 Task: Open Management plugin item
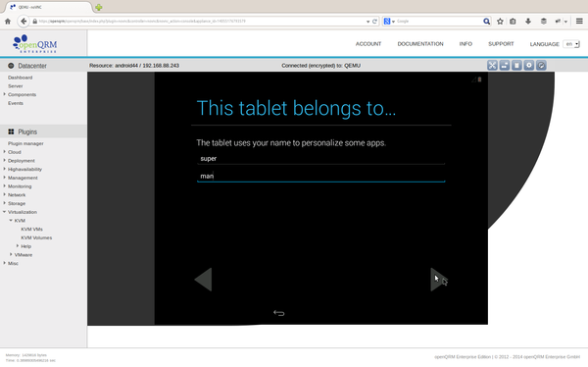pos(23,178)
